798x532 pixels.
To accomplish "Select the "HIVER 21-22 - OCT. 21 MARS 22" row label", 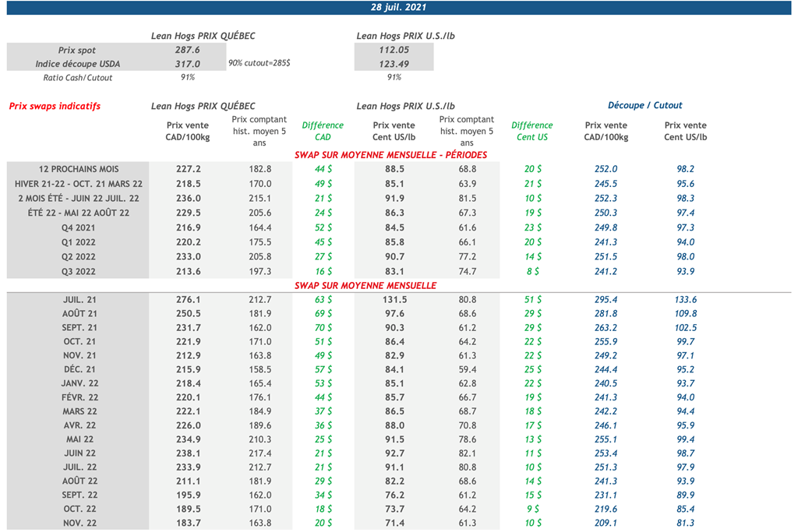I will (79, 184).
